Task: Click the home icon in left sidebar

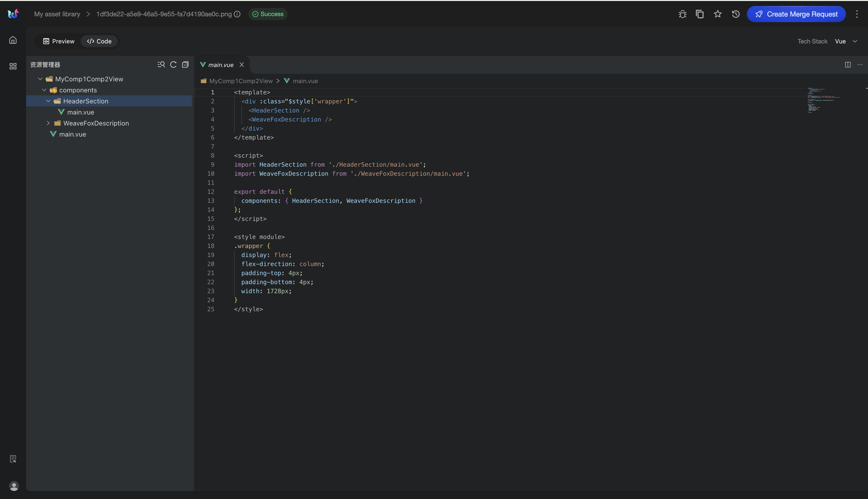Action: pyautogui.click(x=13, y=40)
